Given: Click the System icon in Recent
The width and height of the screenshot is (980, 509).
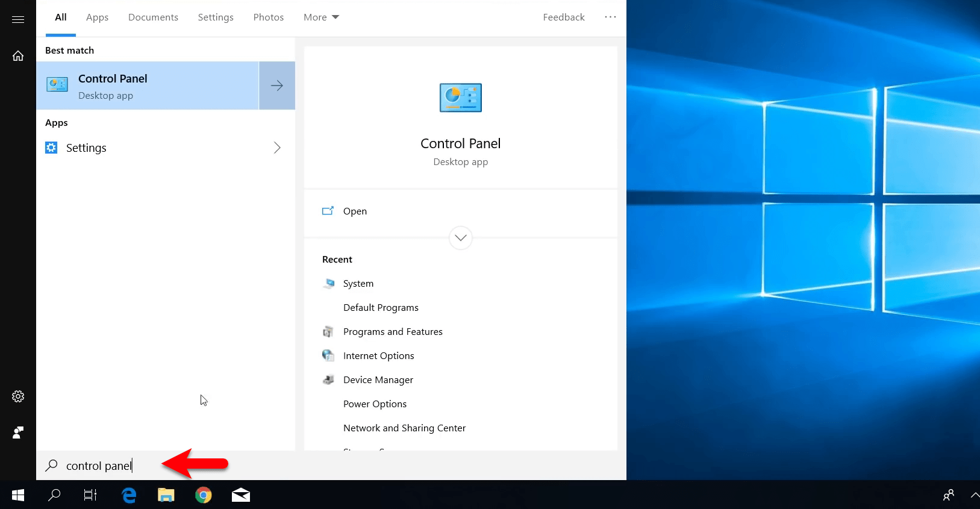Looking at the screenshot, I should (328, 283).
